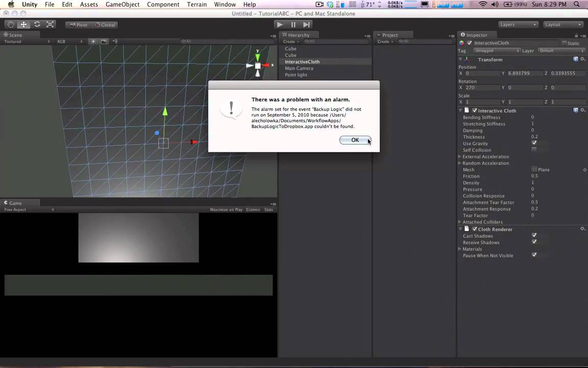Toggle Stats in the Game view
588x368 pixels.
268,210
